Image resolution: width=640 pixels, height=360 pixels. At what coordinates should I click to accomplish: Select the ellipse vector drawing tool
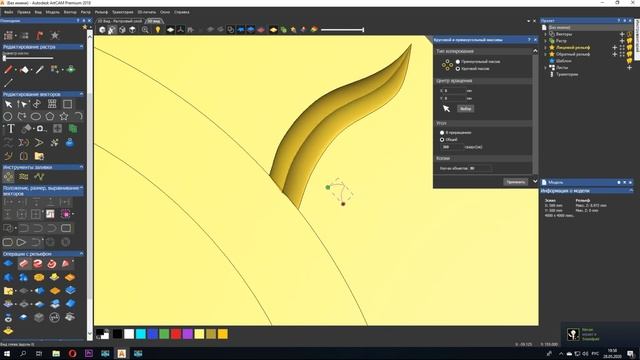pos(36,117)
